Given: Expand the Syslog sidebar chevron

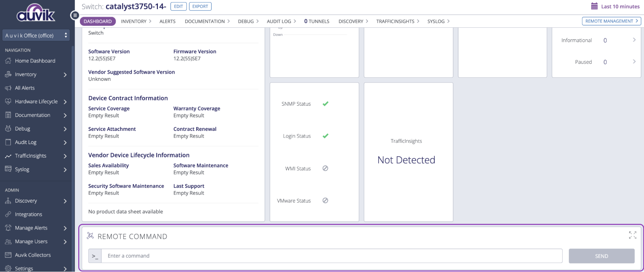Looking at the screenshot, I should 65,170.
